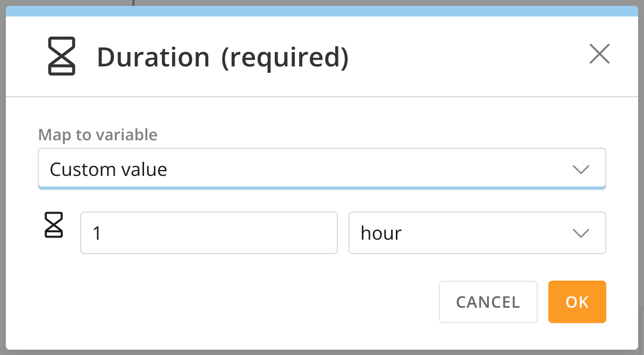
Task: Click the "(required)" text in the header
Action: tap(285, 57)
